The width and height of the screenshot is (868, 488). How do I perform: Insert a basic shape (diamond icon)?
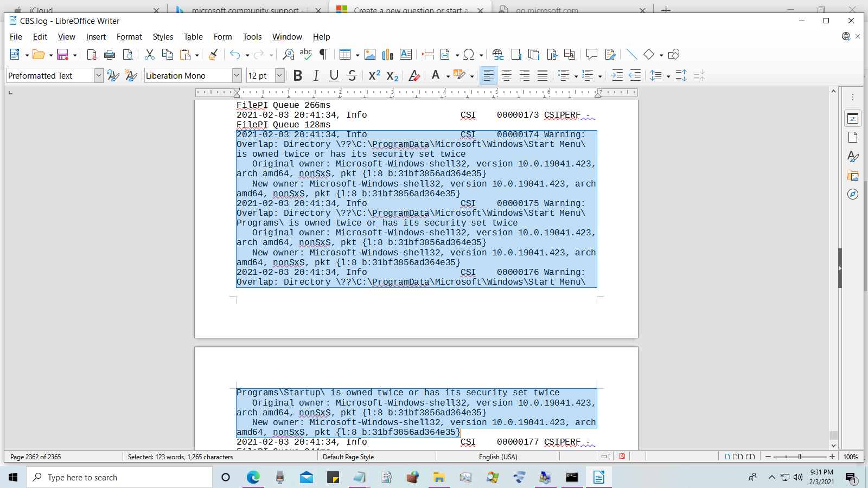649,55
